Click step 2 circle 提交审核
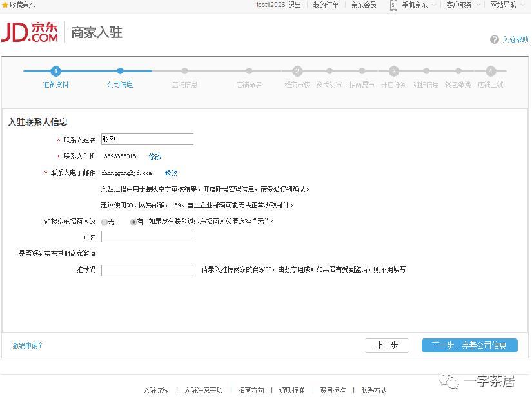Viewport: 532px width, 404px height. [x=297, y=71]
